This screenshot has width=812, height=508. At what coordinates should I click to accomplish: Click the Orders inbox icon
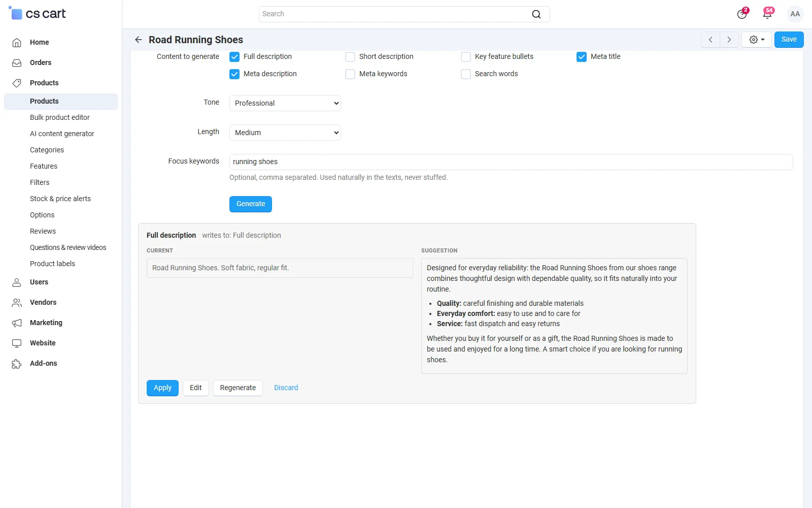[17, 62]
